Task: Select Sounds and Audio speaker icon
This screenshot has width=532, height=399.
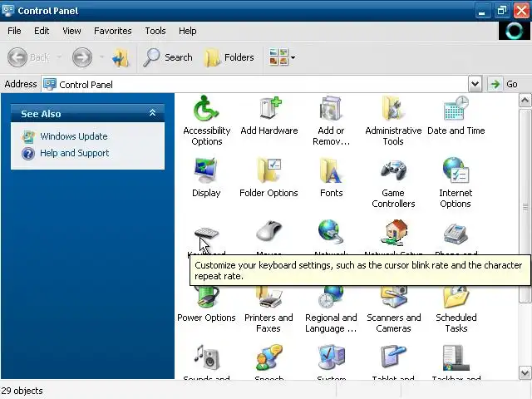Action: 207,357
